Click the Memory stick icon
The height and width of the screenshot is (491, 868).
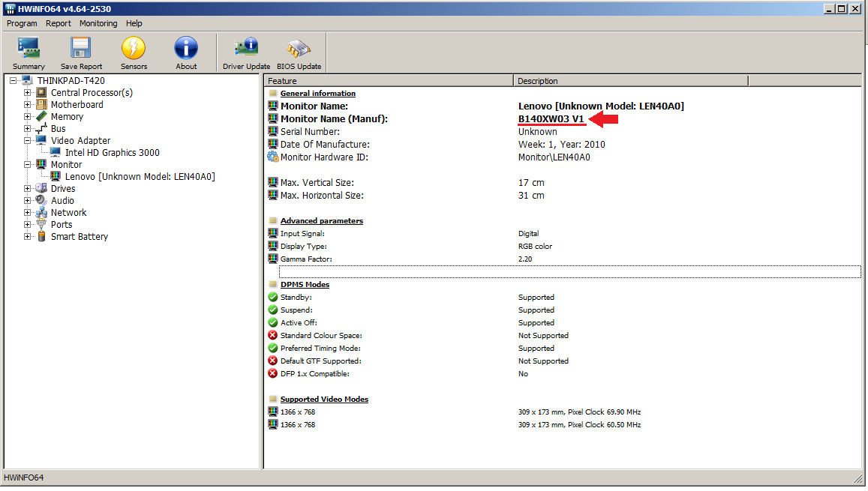point(41,117)
